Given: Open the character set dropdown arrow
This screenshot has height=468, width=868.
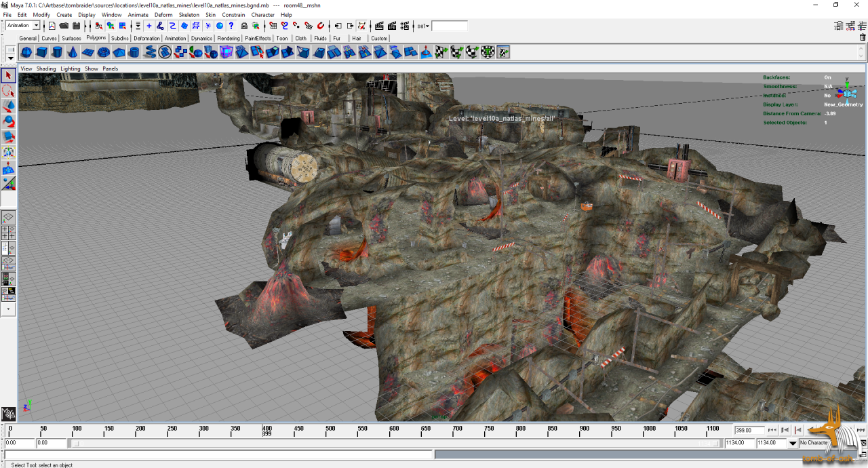Looking at the screenshot, I should click(x=793, y=443).
